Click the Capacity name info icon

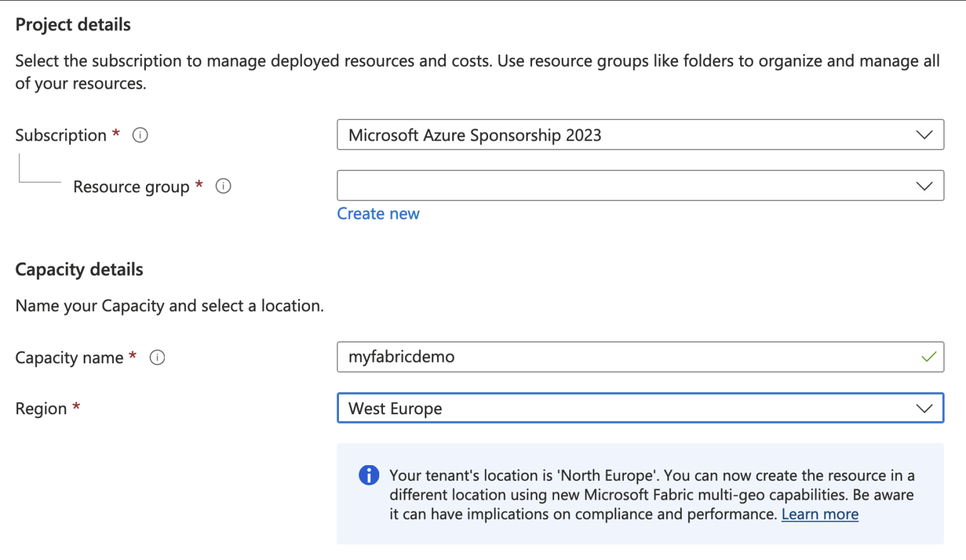pos(157,358)
